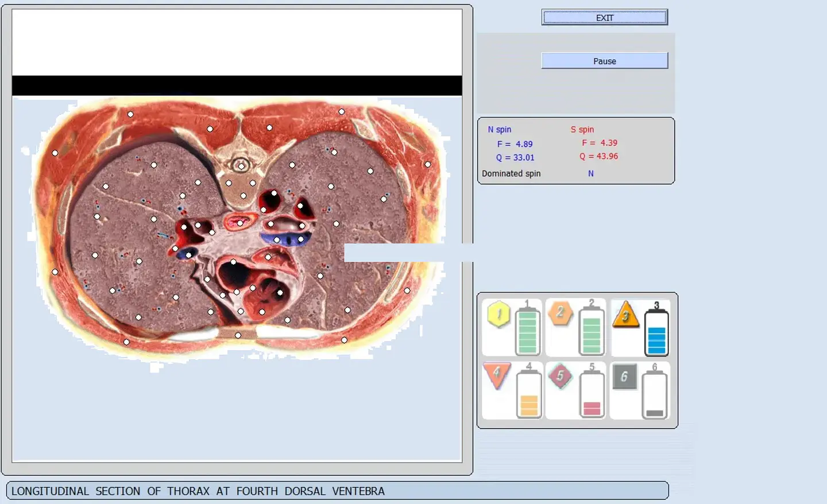Click the thorax section title bar text
The width and height of the screenshot is (827, 504).
tap(198, 491)
